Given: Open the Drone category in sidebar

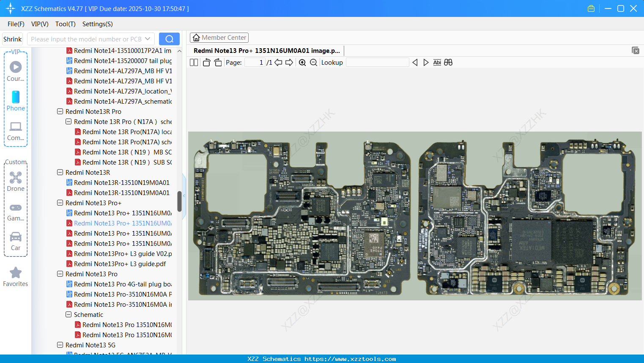Looking at the screenshot, I should pyautogui.click(x=16, y=181).
